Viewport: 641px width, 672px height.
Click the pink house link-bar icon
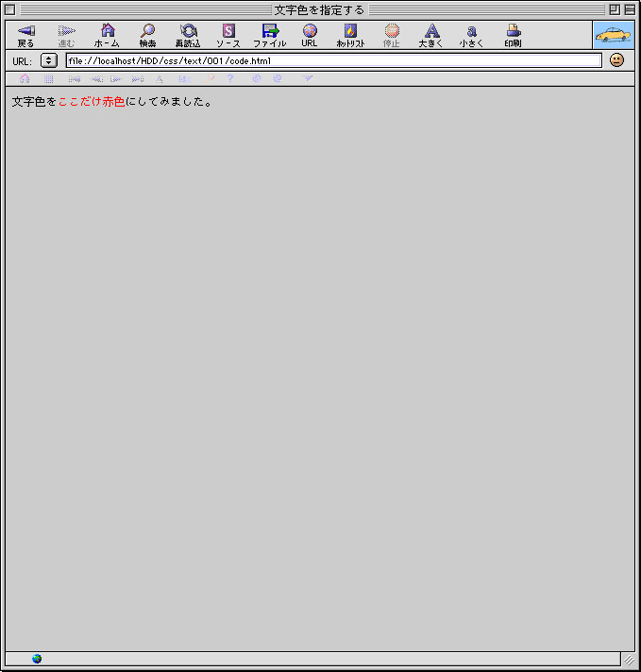(25, 79)
